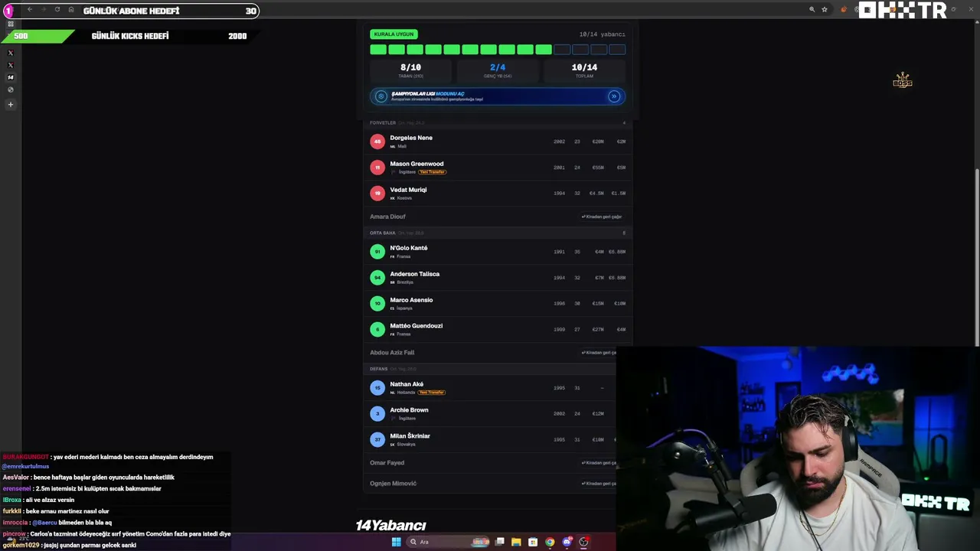980x551 pixels.
Task: Click the first green foreign-player slot
Action: click(378, 50)
